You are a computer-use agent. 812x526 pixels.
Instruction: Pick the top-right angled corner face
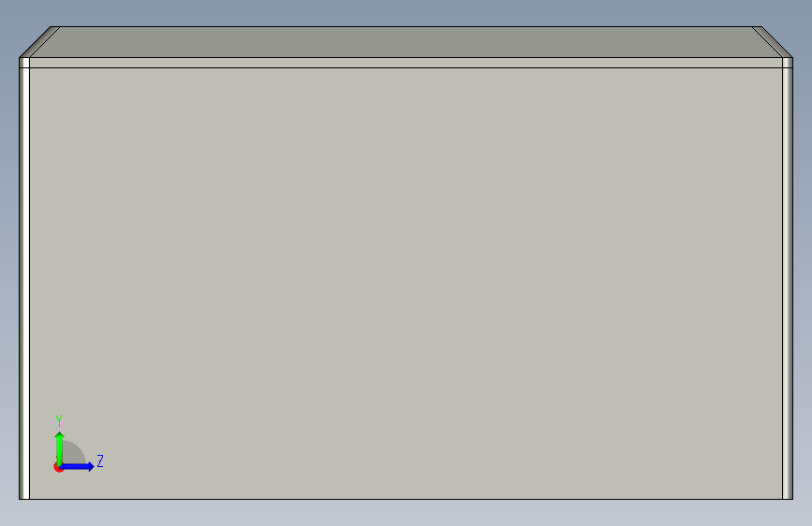[772, 42]
